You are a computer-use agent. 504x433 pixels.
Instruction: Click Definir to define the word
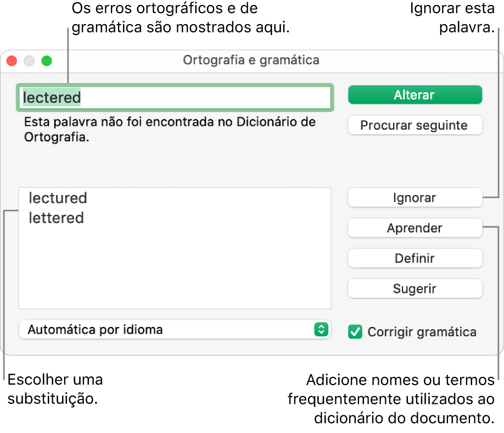pos(415,258)
